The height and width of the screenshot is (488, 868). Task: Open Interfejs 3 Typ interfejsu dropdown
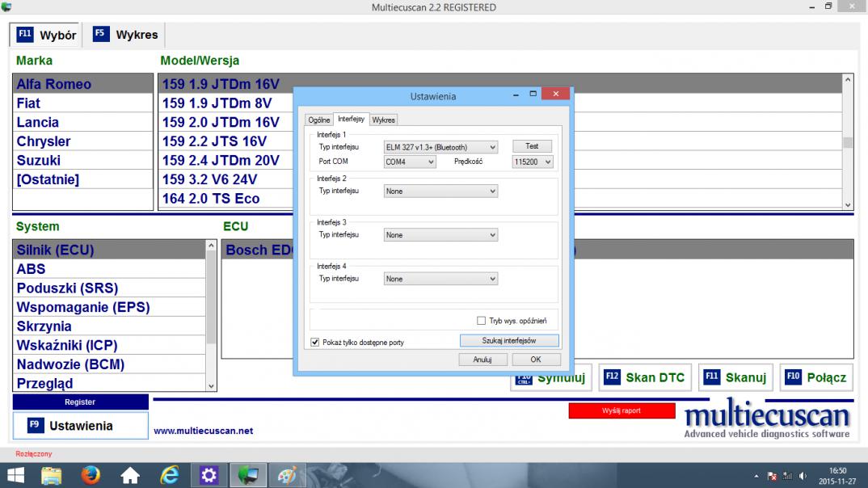pyautogui.click(x=440, y=234)
